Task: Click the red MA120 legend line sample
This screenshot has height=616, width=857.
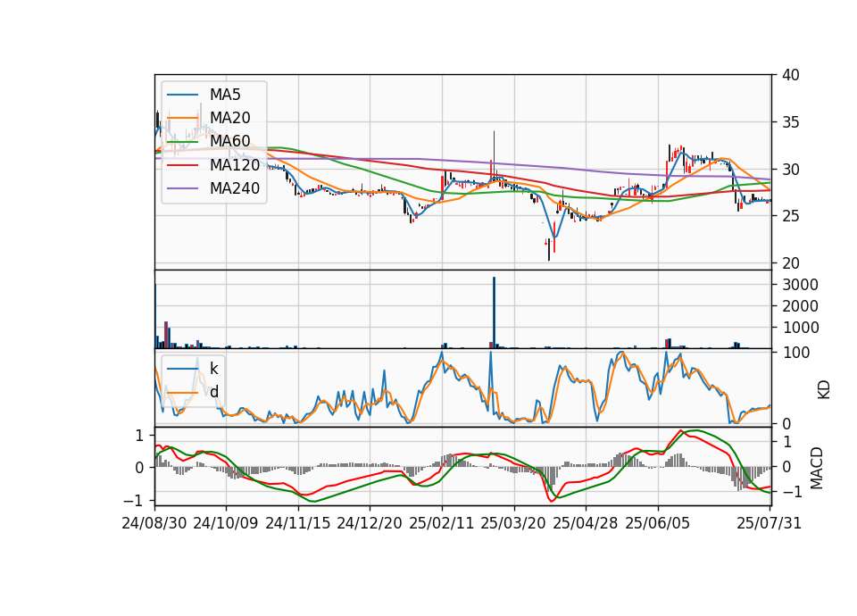Action: pyautogui.click(x=182, y=164)
